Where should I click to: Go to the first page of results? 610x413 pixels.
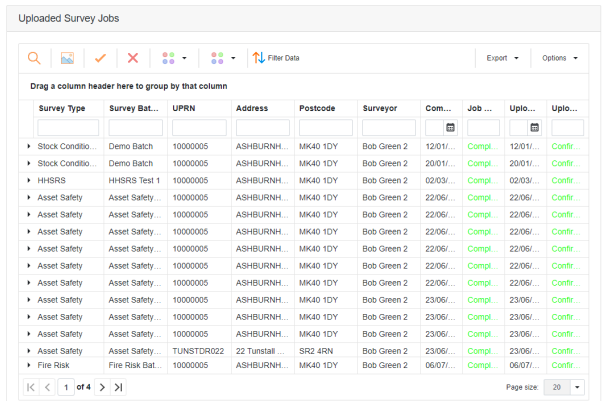point(29,387)
